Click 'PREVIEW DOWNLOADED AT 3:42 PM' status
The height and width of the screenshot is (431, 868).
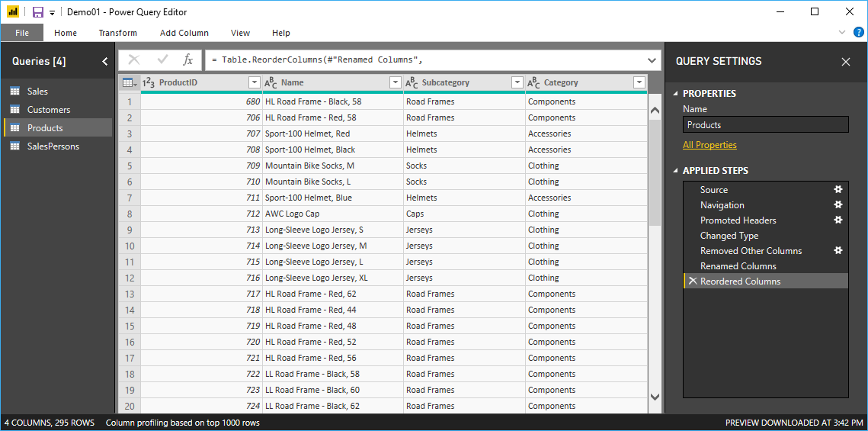pyautogui.click(x=794, y=423)
